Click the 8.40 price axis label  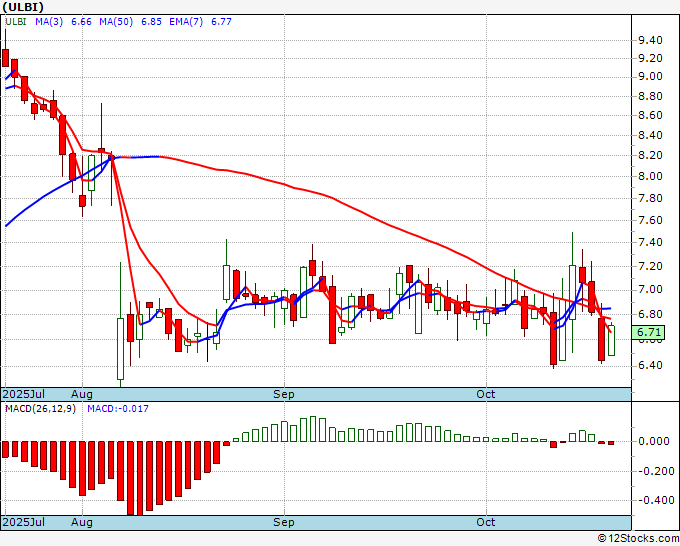coord(651,136)
